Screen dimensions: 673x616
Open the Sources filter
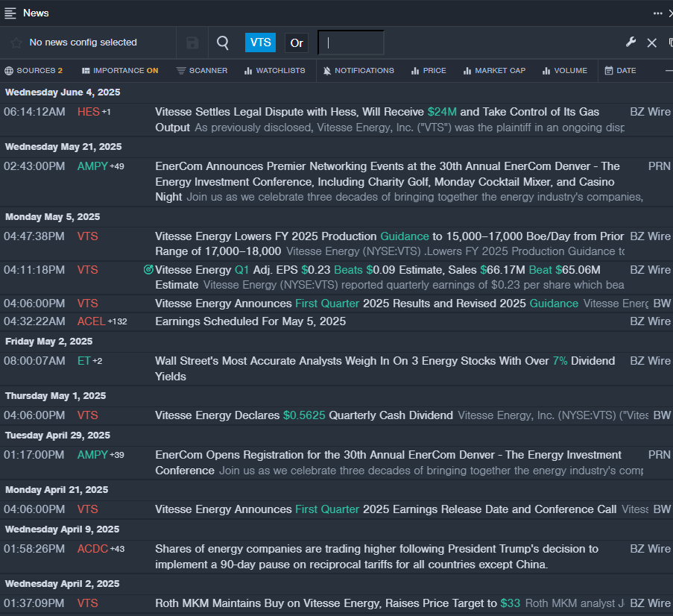point(34,70)
